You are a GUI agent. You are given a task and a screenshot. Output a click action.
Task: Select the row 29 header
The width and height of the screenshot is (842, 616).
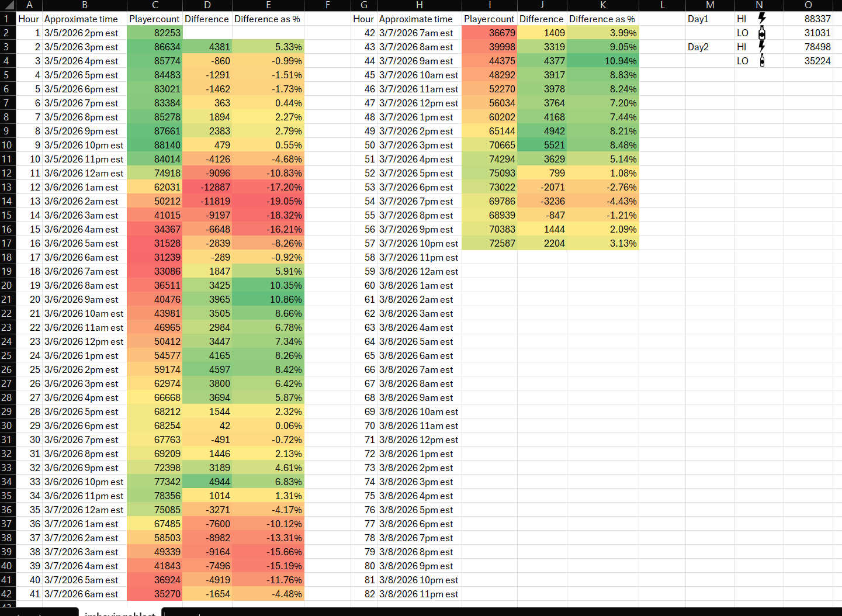point(8,411)
